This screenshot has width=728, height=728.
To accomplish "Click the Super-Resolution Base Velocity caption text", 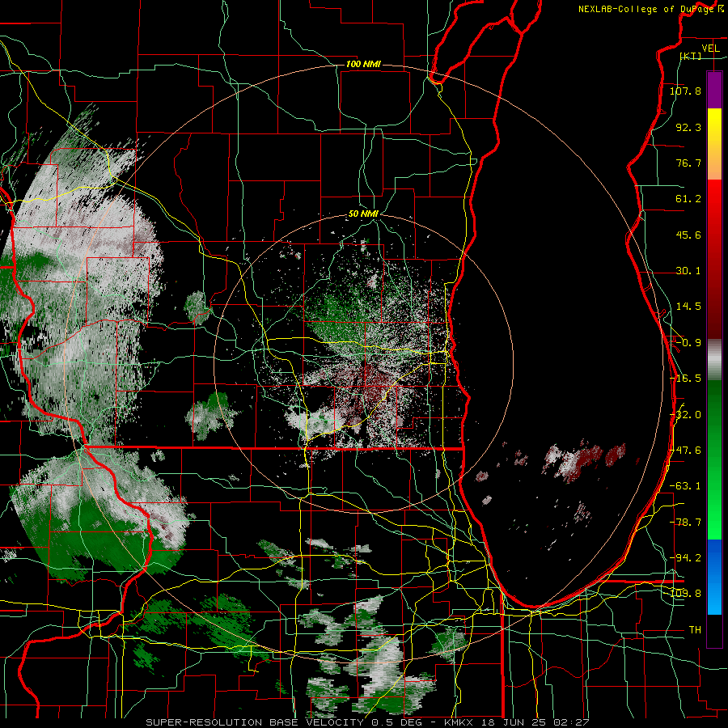I will coord(367,722).
